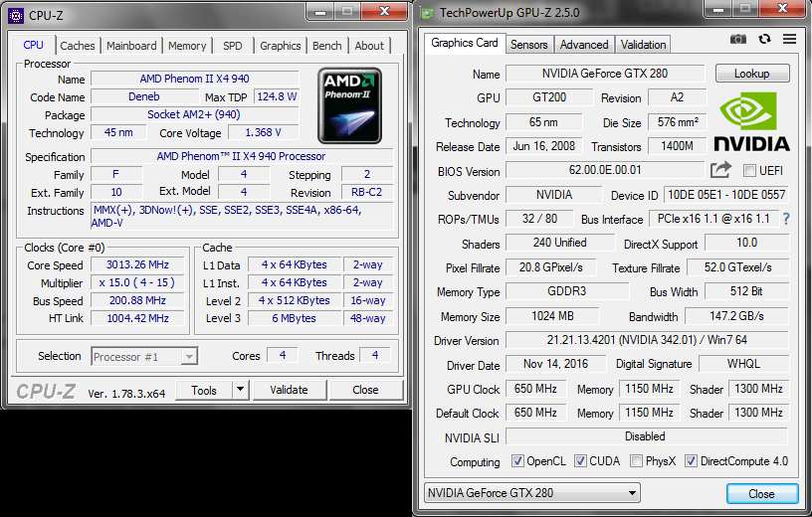812x517 pixels.
Task: Toggle the UEFI checkbox
Action: coord(749,170)
